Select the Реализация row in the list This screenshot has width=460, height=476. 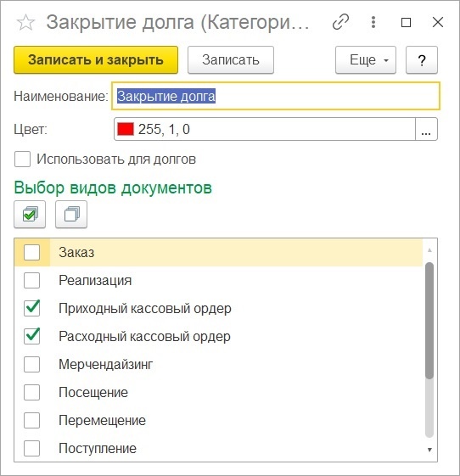(218, 280)
